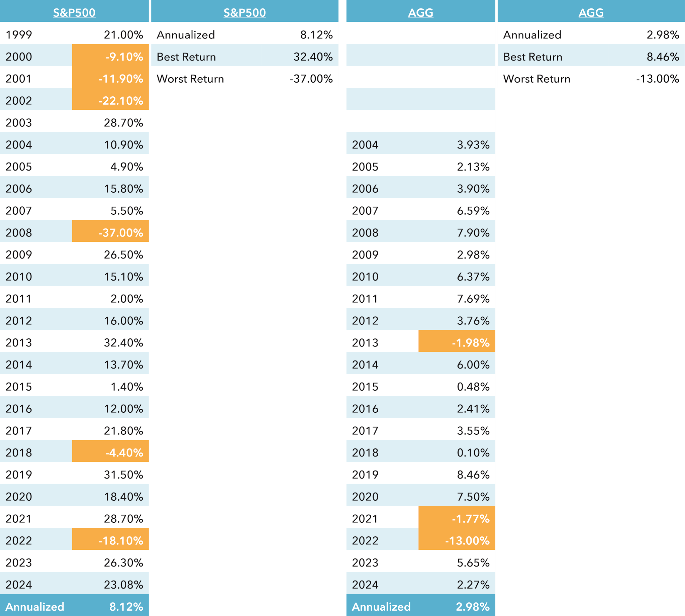
Task: Select S&P500 2019 return 31.50%
Action: click(x=123, y=475)
